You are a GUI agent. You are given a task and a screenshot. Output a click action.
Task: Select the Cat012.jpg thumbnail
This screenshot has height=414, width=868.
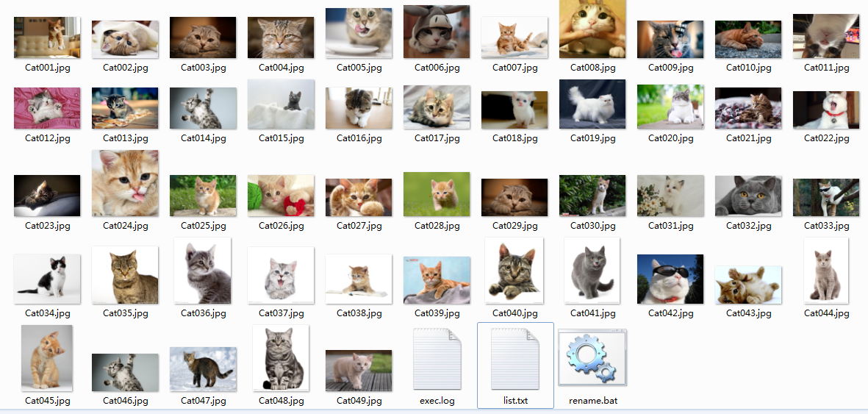pos(47,108)
